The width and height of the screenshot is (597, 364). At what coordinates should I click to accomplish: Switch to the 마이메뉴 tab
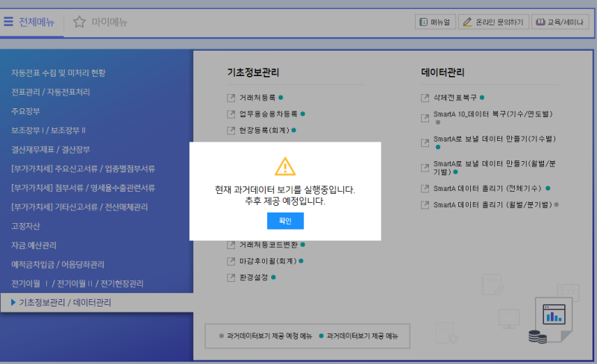click(109, 22)
